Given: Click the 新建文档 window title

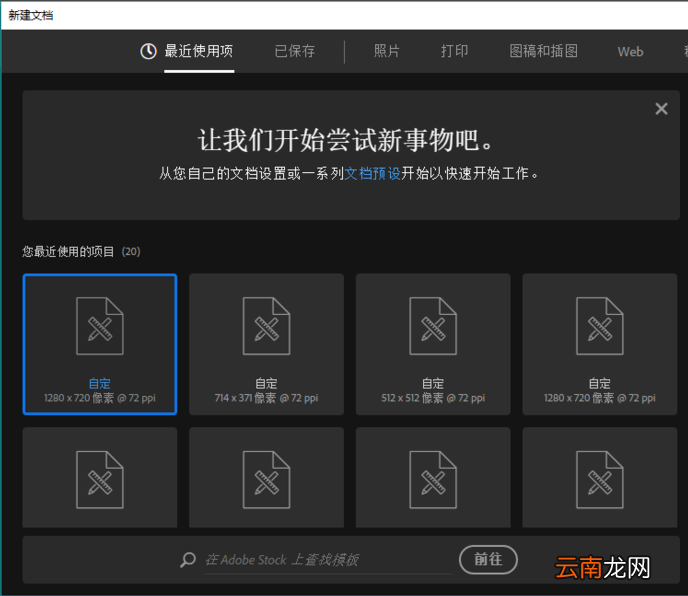Looking at the screenshot, I should point(31,15).
